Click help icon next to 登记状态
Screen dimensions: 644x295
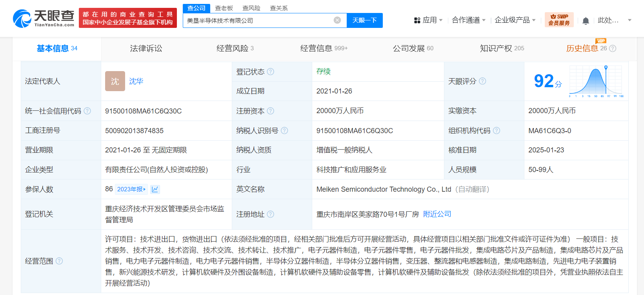tap(271, 72)
